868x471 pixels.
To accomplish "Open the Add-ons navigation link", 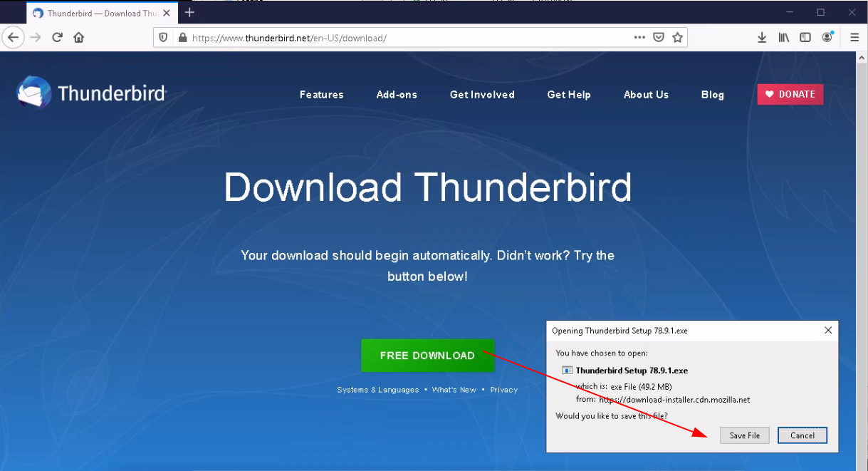I will [397, 94].
